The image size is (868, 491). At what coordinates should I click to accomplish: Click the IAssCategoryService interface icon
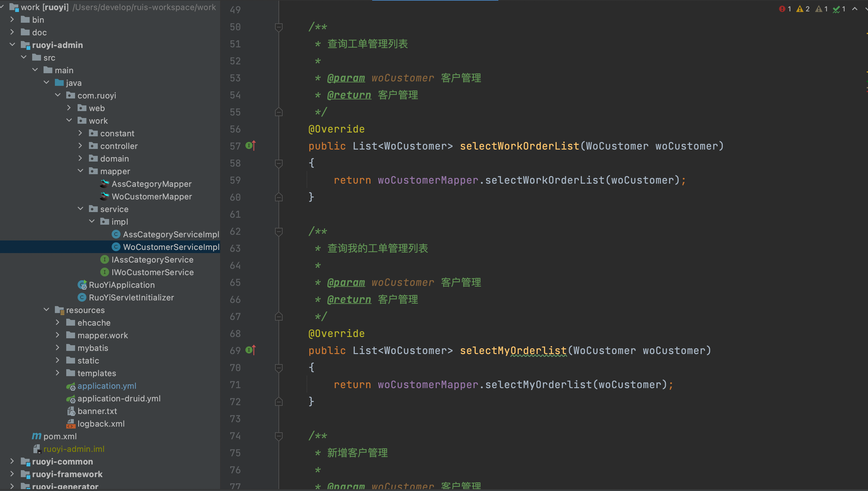tap(104, 259)
